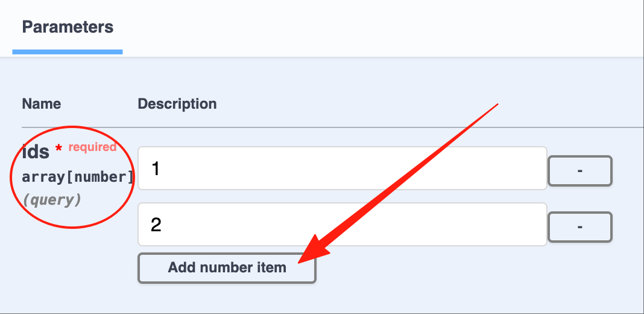Viewport: 644px width, 314px height.
Task: Focus the input field holding value 1
Action: pyautogui.click(x=342, y=168)
